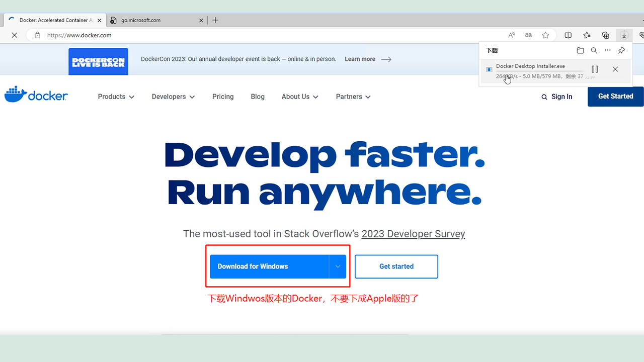The height and width of the screenshot is (362, 644).
Task: Click the outlined Get started button
Action: [396, 266]
